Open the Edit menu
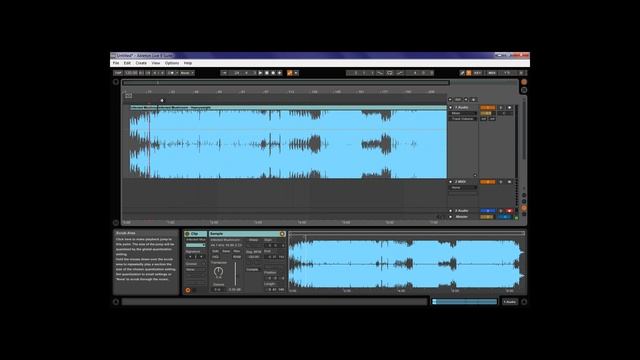Screen dimensions: 640x360 pyautogui.click(x=127, y=63)
